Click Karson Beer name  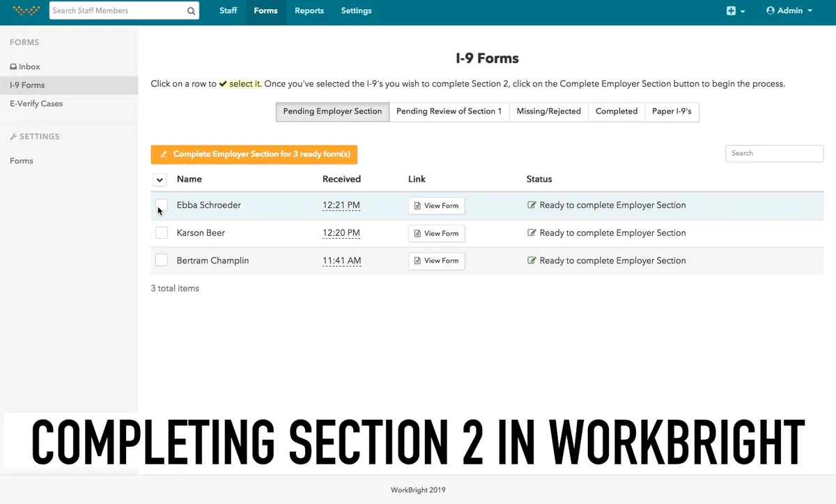[x=201, y=233]
